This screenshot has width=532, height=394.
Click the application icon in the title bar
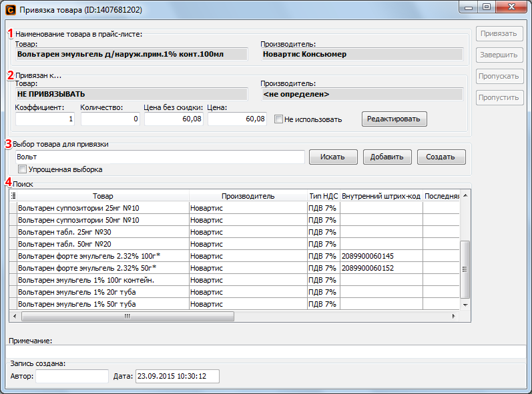point(10,10)
